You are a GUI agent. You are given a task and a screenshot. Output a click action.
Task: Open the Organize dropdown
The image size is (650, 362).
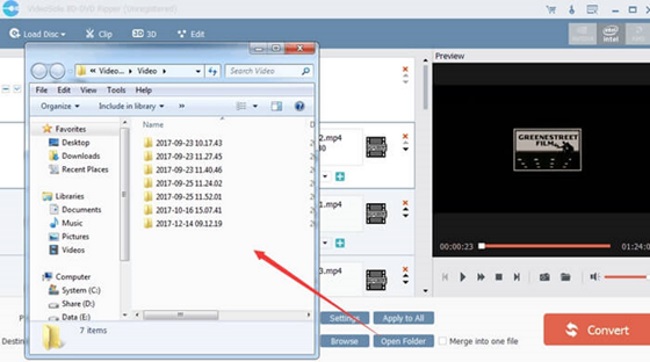[60, 106]
